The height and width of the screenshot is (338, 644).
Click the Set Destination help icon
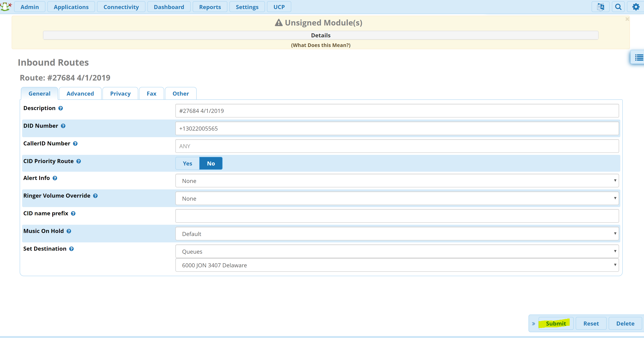coord(72,249)
